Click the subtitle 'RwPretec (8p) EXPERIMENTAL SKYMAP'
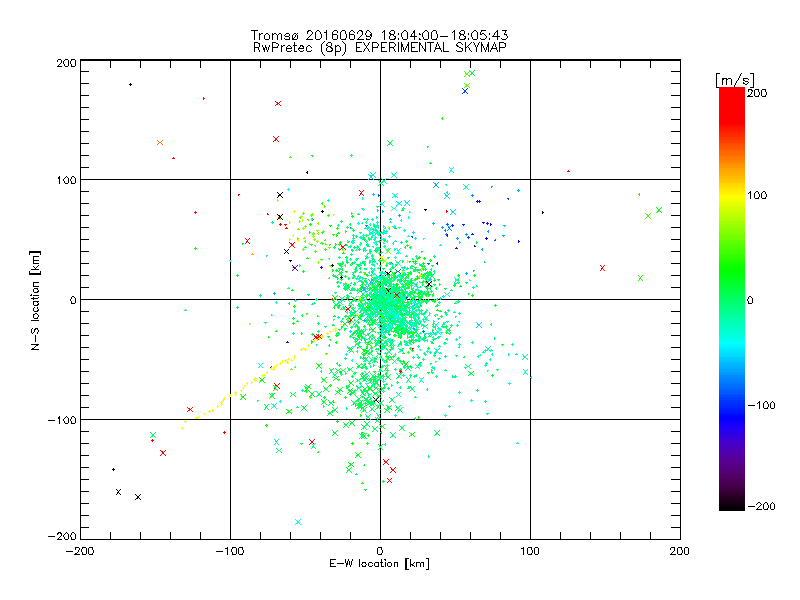The height and width of the screenshot is (600, 800). tap(380, 48)
